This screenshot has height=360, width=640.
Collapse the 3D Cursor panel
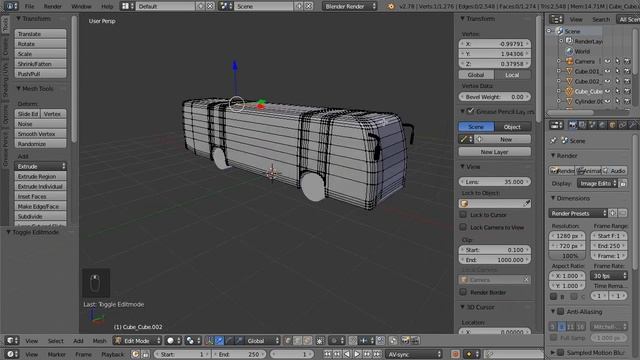477,307
